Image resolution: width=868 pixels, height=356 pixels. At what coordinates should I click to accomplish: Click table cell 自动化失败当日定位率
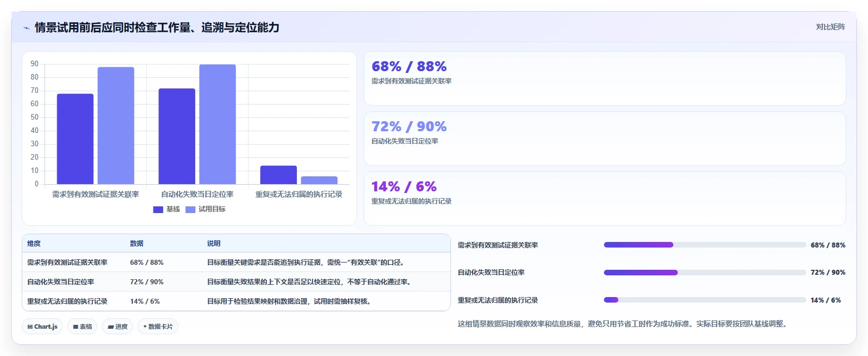[61, 281]
